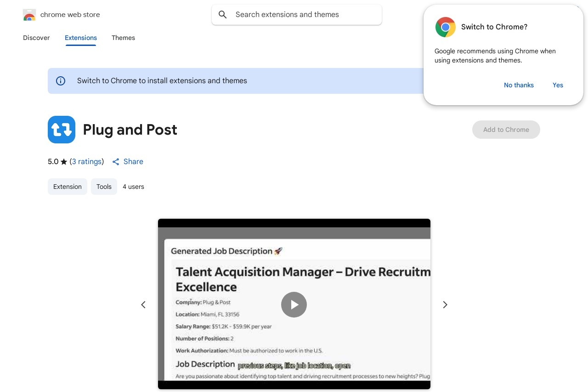Open the Extensions tab
The width and height of the screenshot is (588, 392).
81,38
